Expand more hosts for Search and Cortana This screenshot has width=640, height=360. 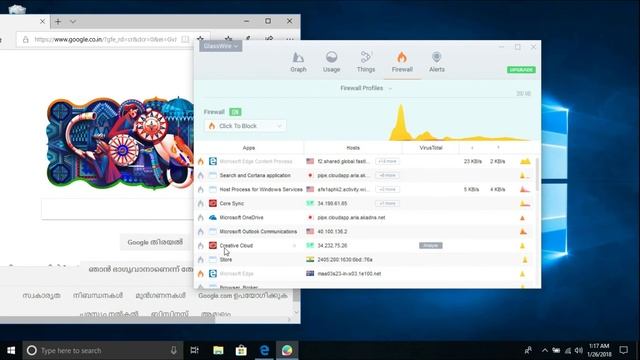coord(387,176)
